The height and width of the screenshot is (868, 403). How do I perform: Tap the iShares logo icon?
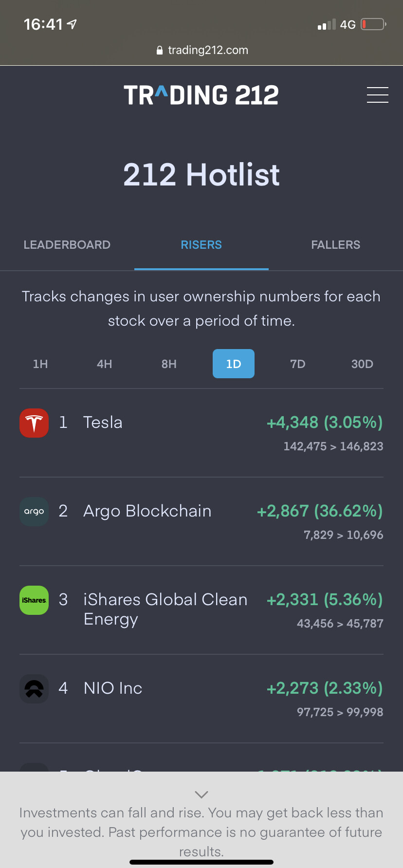pyautogui.click(x=34, y=600)
